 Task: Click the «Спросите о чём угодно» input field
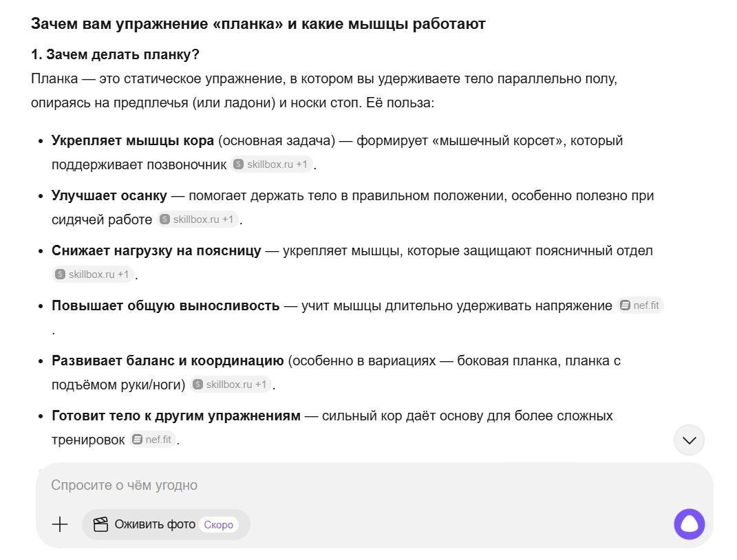(275, 485)
